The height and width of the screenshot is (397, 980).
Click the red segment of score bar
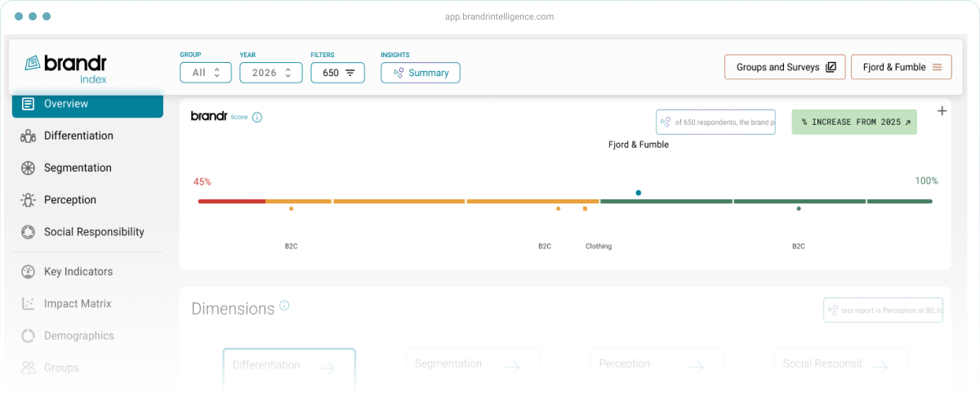(x=231, y=201)
